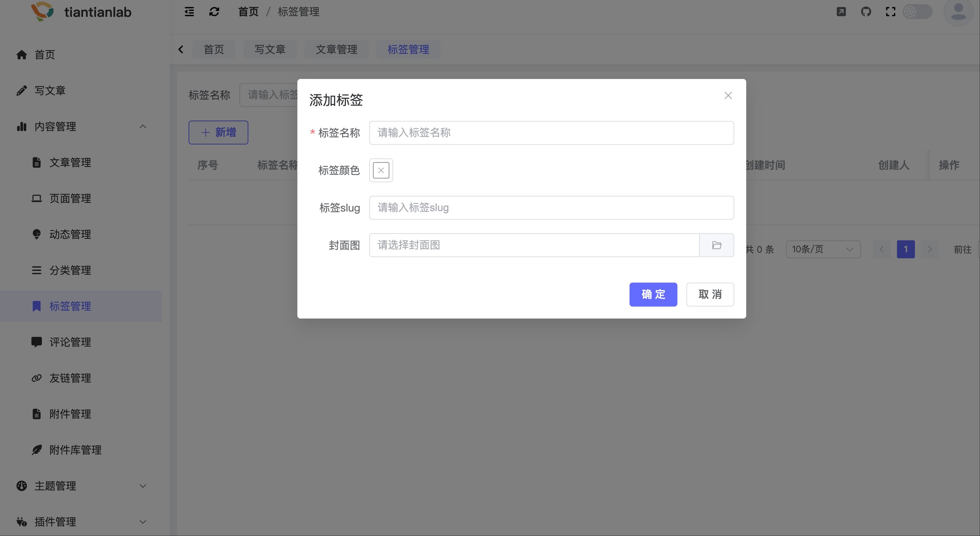Open 评论管理 in the sidebar

pyautogui.click(x=82, y=342)
